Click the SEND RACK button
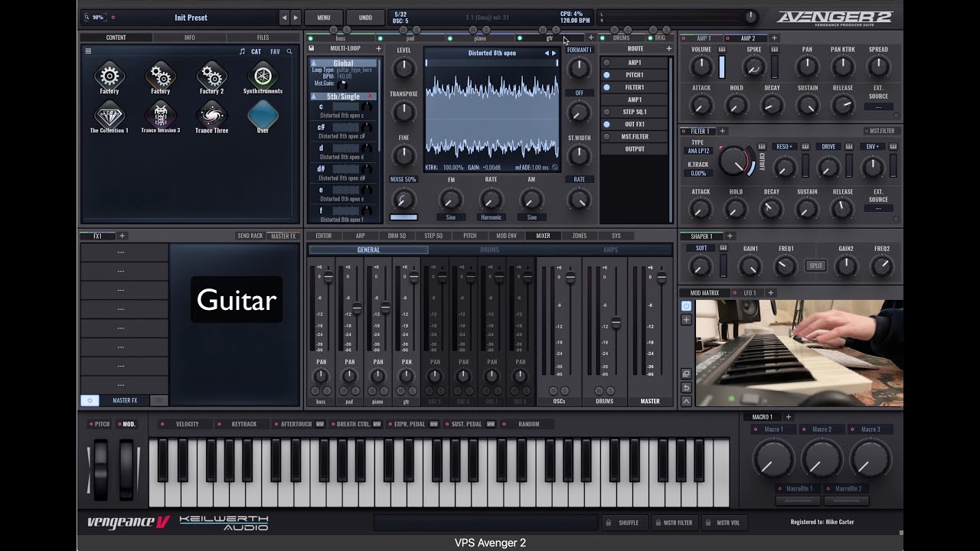980x551 pixels. point(250,236)
